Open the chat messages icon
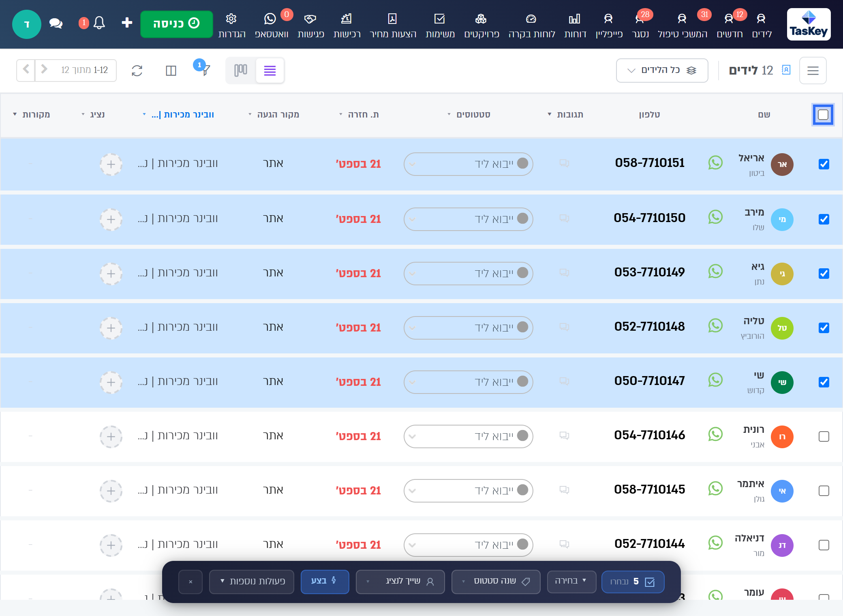843x616 pixels. (56, 24)
